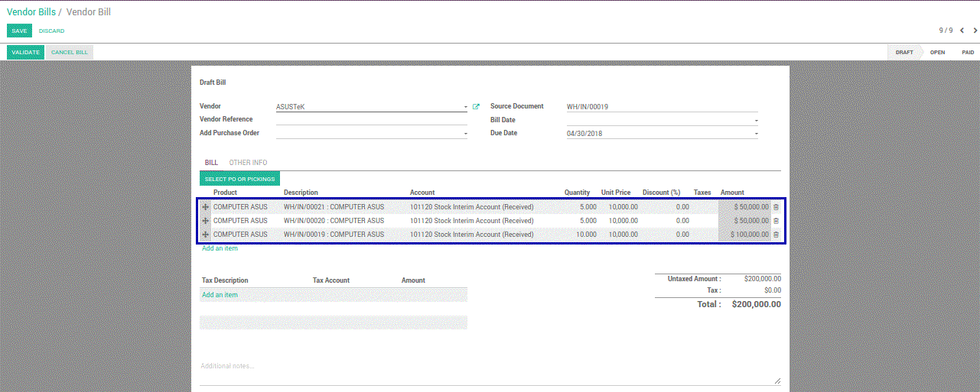
Task: Go to the previous record arrow
Action: [962, 31]
